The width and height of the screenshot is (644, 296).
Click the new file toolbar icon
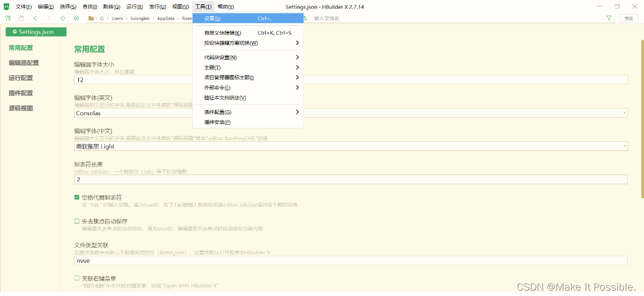pos(8,18)
